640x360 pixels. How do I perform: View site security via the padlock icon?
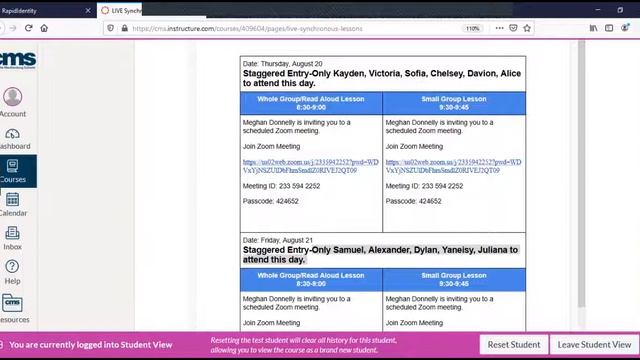point(124,28)
